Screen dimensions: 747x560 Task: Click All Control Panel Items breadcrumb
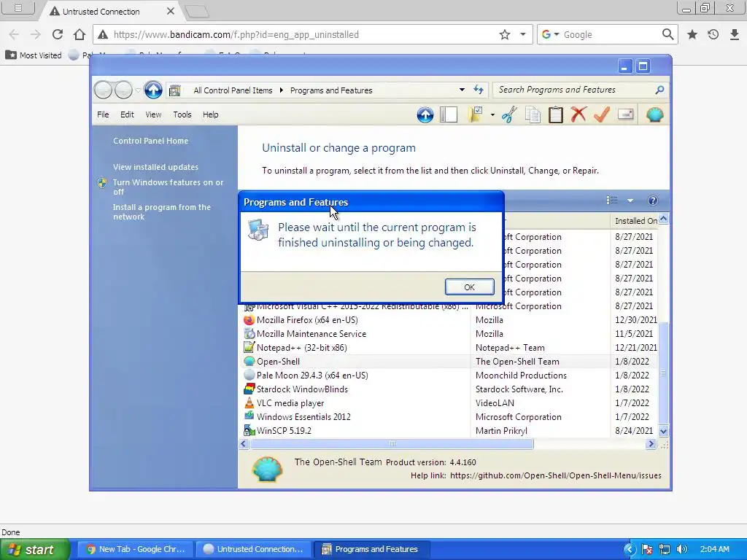click(233, 90)
